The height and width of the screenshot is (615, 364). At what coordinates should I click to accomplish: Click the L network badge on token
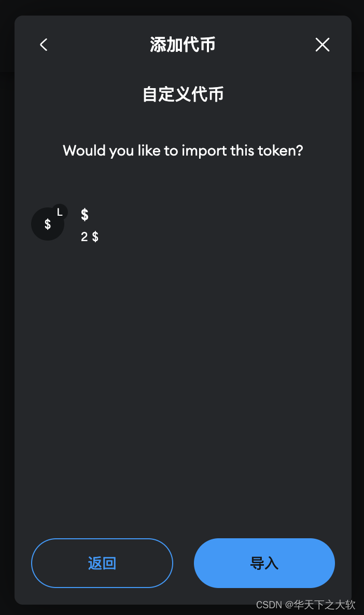coord(60,212)
